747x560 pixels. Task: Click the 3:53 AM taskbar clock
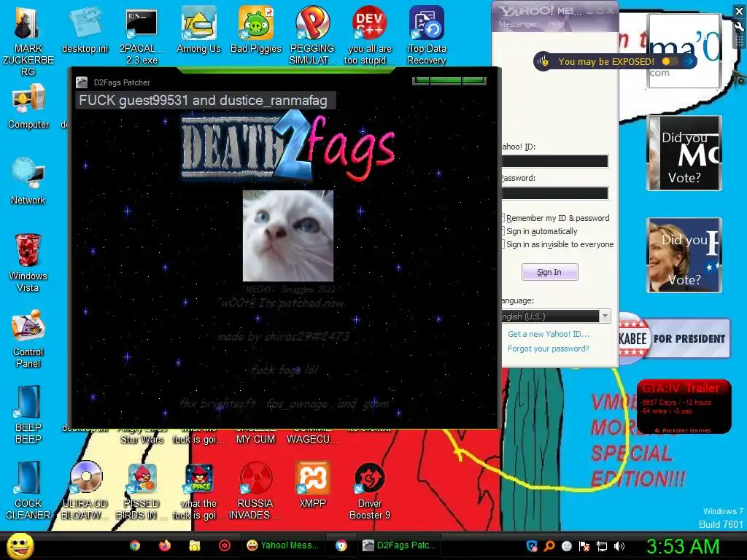[x=683, y=546]
